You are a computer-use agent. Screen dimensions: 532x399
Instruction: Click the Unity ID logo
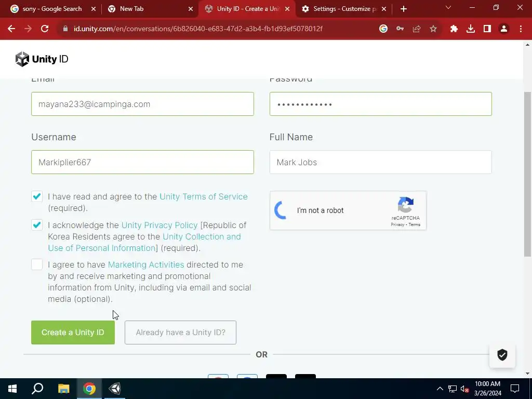tap(42, 59)
